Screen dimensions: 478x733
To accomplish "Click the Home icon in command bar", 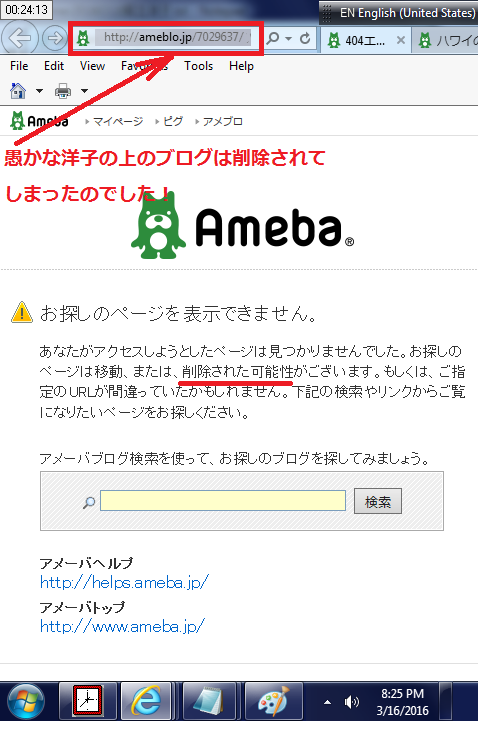I will tap(18, 91).
